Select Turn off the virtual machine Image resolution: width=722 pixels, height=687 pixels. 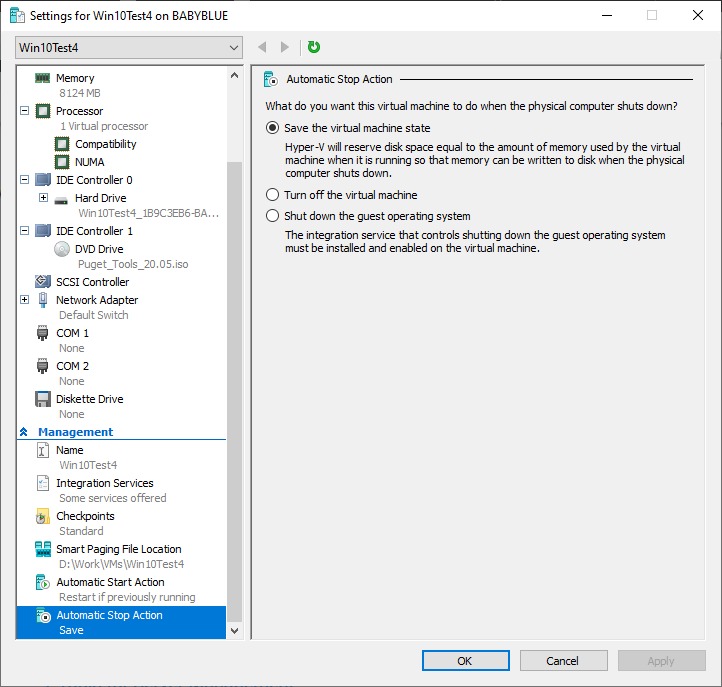[x=273, y=195]
